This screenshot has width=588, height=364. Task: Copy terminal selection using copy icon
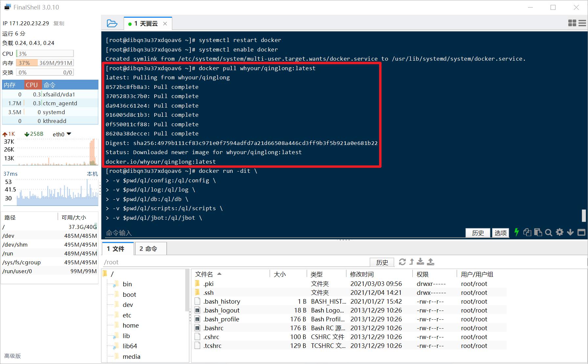pyautogui.click(x=527, y=232)
